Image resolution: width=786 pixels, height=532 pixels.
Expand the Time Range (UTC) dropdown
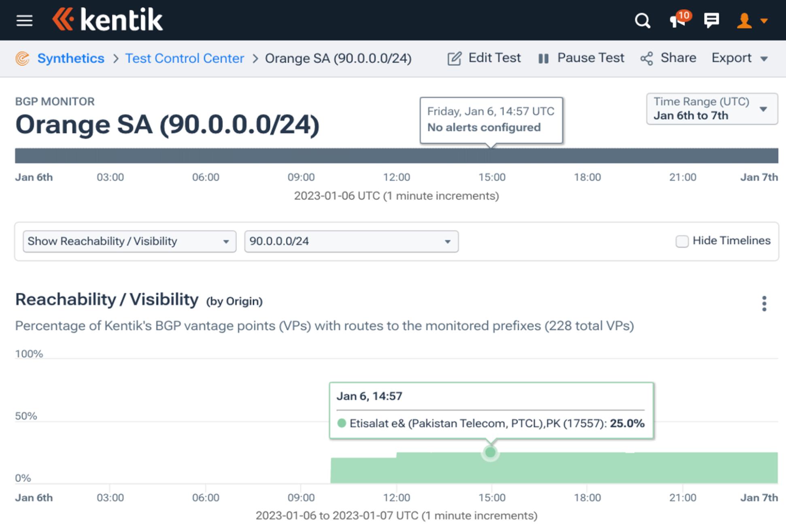point(712,109)
